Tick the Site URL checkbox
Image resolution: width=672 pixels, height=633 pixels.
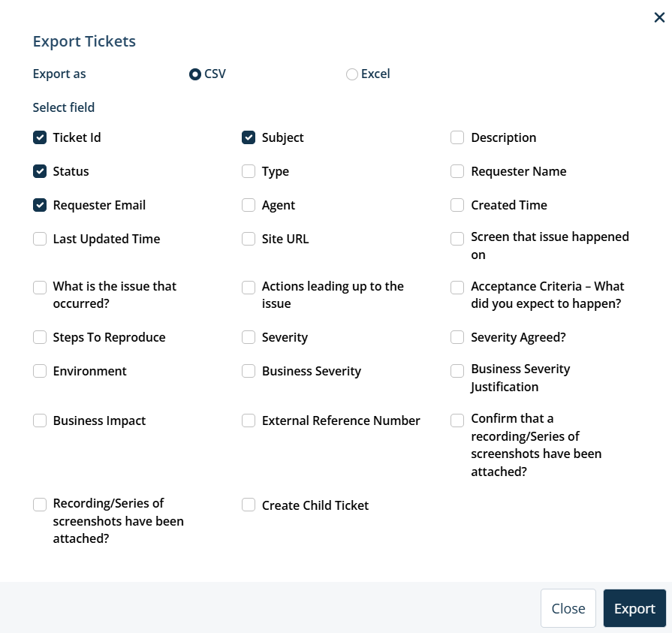(x=249, y=239)
